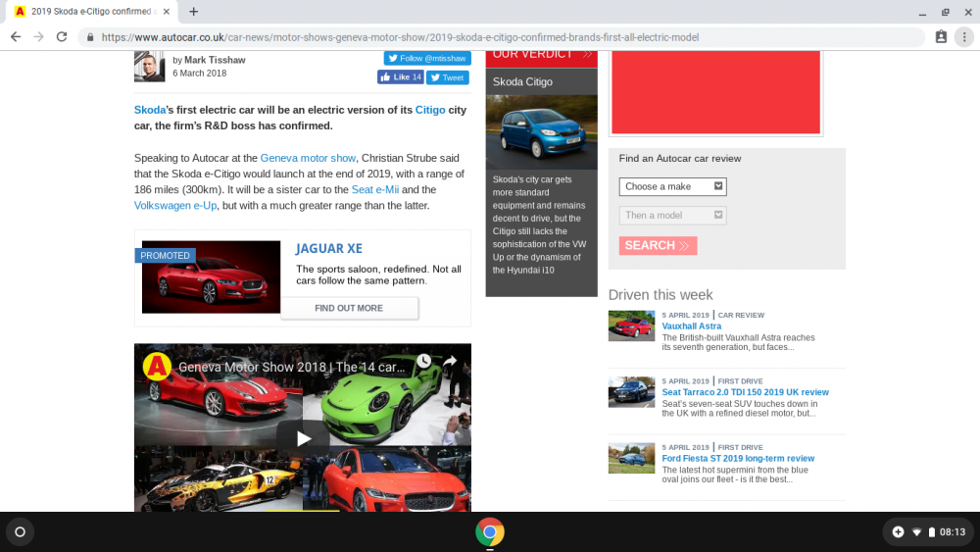Select the 2019 Skoda e-Citigo tab
The height and width of the screenshot is (552, 980).
tap(90, 11)
